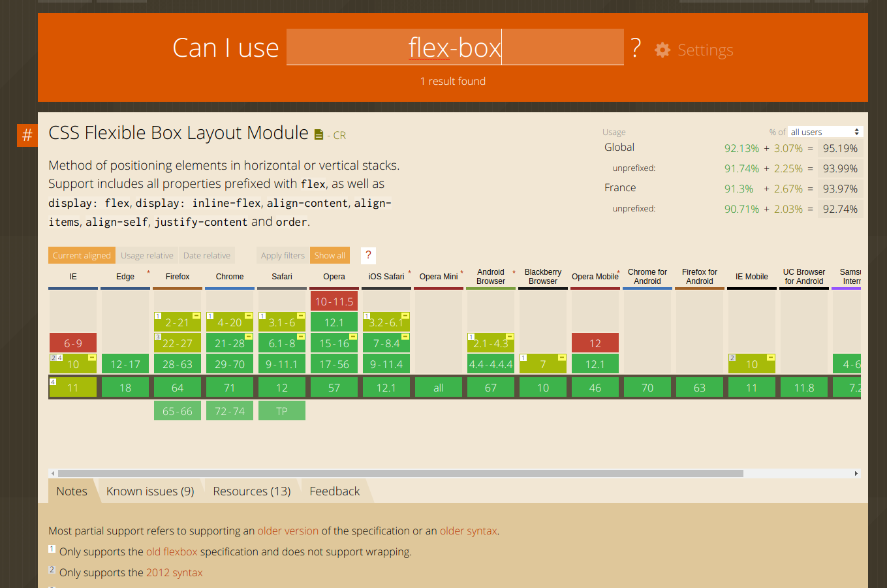Open the 2012 syntax link
Screen dimensions: 887x588
pyautogui.click(x=174, y=573)
